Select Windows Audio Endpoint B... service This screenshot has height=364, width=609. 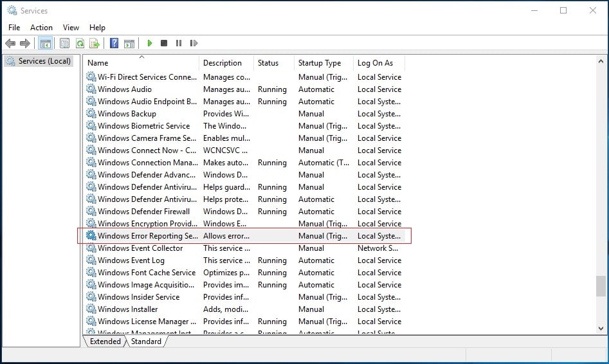point(147,102)
